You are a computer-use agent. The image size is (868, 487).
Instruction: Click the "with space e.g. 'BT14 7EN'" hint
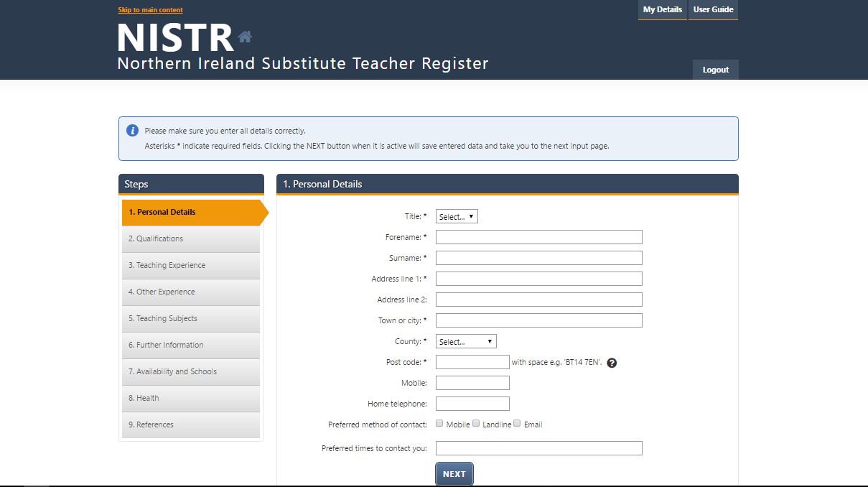pos(557,363)
